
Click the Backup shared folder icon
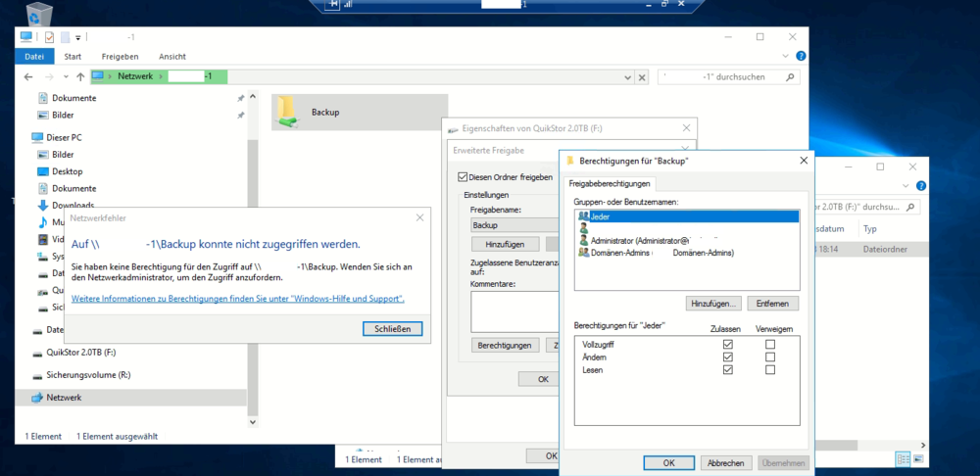(x=287, y=112)
